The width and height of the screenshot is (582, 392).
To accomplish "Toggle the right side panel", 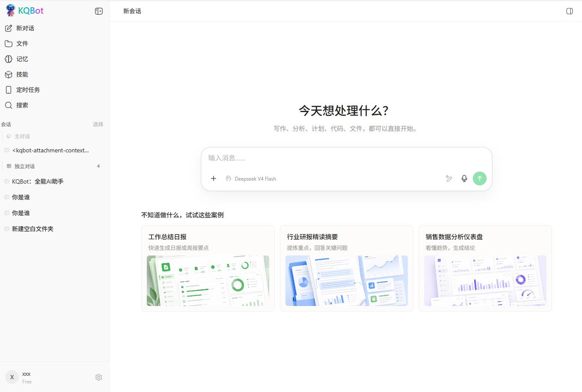I will [570, 11].
